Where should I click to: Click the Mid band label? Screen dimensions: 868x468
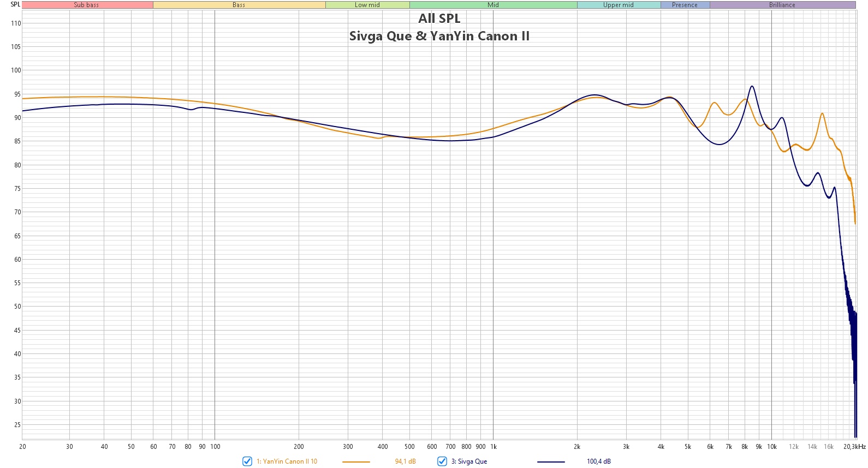pyautogui.click(x=494, y=5)
